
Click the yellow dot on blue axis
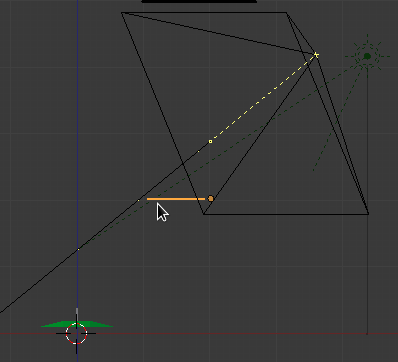pyautogui.click(x=78, y=249)
